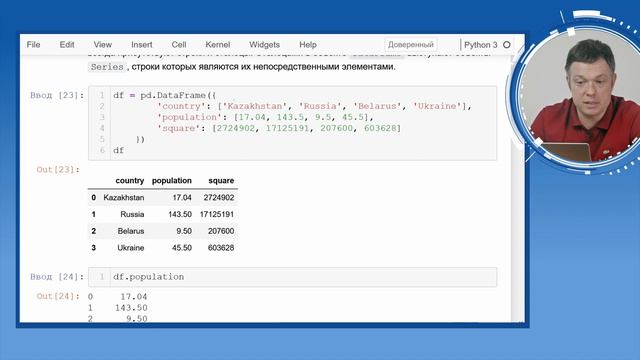Click the 143.50 value in Out[24]
This screenshot has width=640, height=360.
click(131, 307)
